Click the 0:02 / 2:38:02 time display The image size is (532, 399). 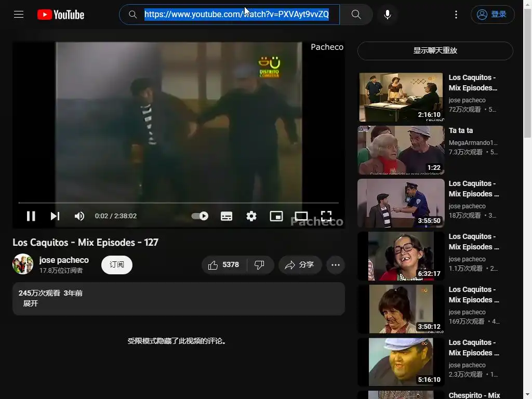coord(116,216)
